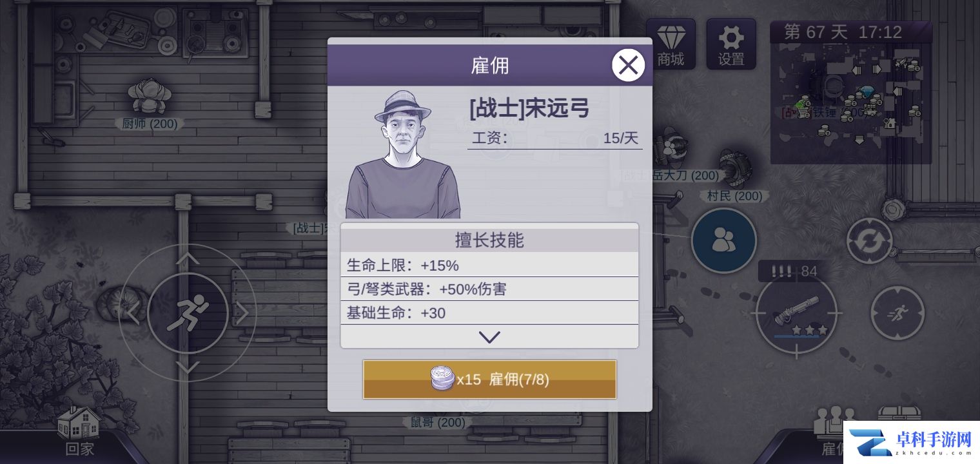The width and height of the screenshot is (980, 464).
Task: Tap the joystick right arrow
Action: [242, 313]
